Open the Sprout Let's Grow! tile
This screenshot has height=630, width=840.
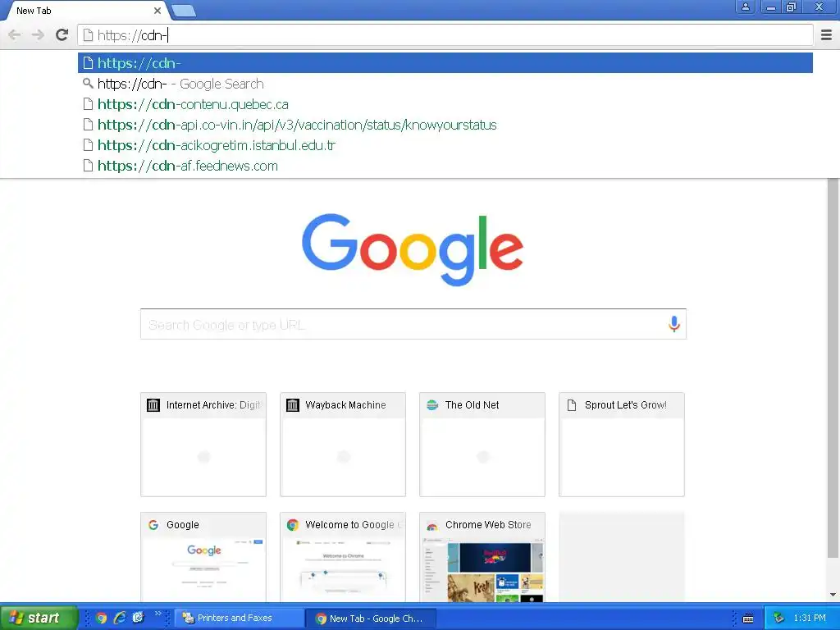(622, 444)
